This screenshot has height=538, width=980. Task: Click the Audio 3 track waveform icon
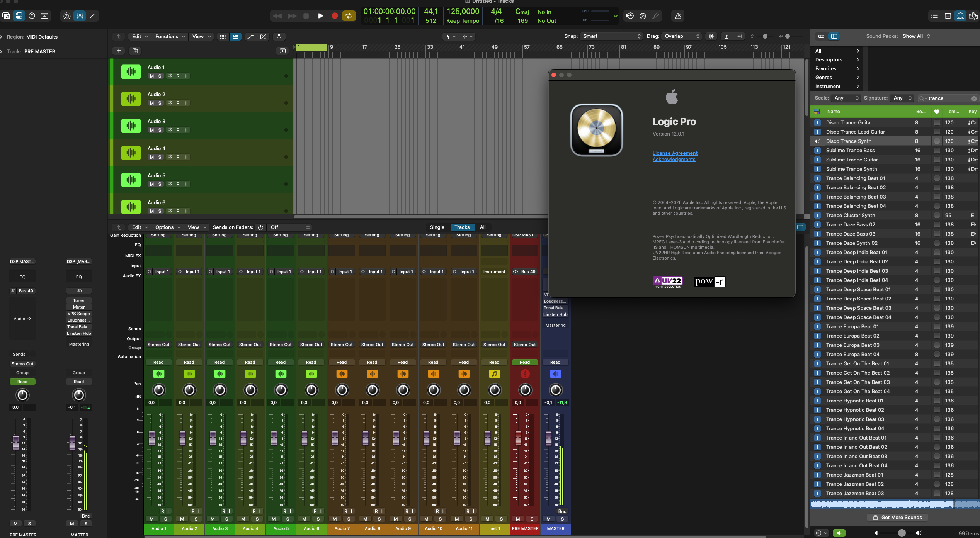pyautogui.click(x=131, y=126)
